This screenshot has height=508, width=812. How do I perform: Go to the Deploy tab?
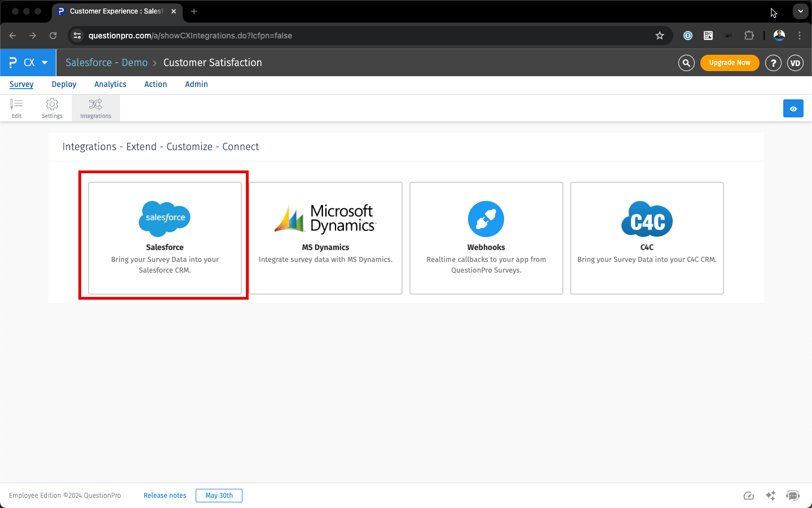pyautogui.click(x=64, y=84)
